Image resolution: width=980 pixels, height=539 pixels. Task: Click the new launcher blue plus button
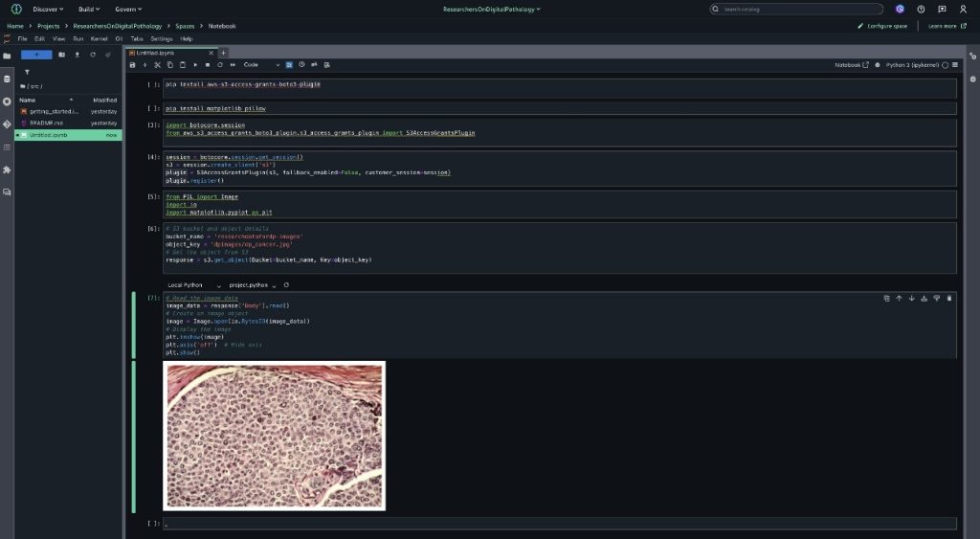tap(36, 55)
